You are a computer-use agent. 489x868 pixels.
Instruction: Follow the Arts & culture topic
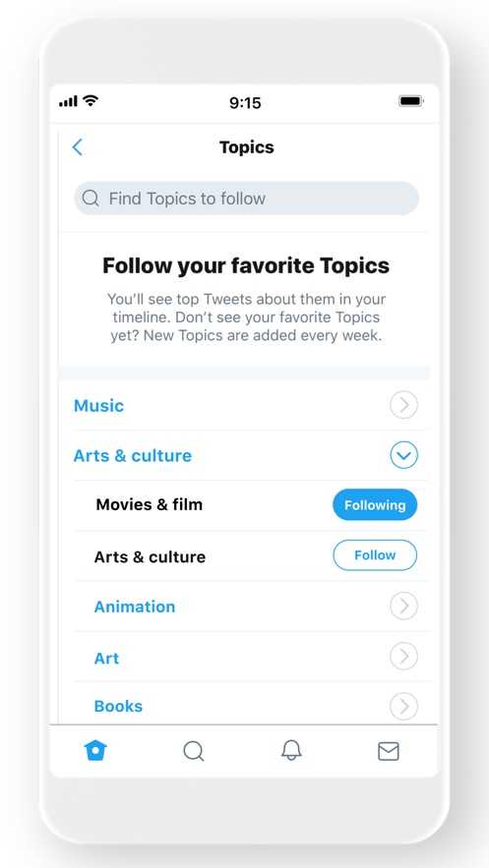point(375,555)
